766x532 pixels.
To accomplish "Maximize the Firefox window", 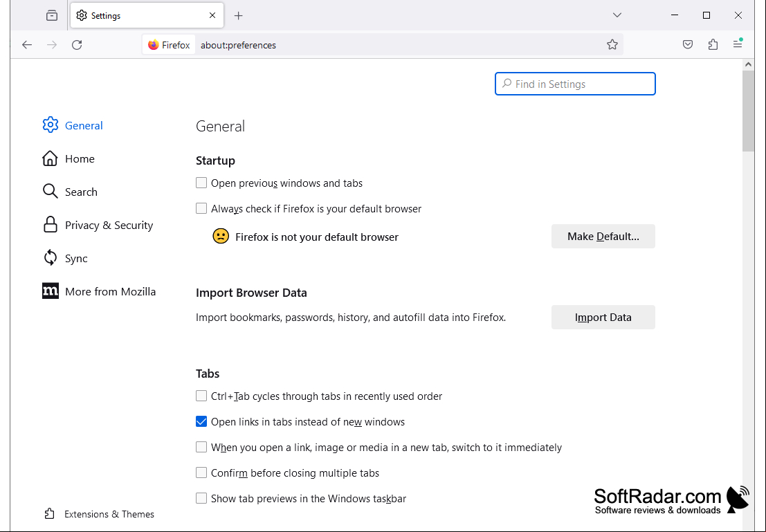I will point(706,15).
